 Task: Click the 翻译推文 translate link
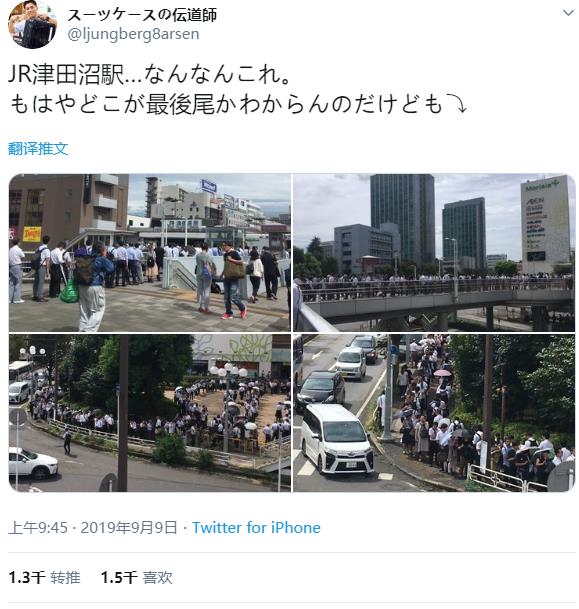pos(38,149)
